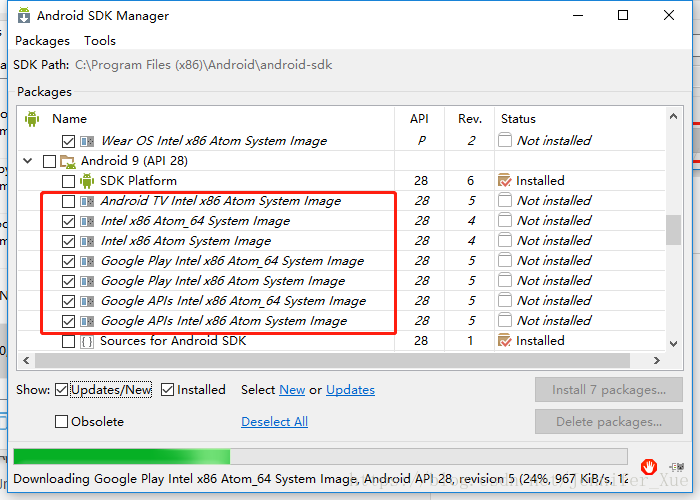Click the Status column header

click(x=518, y=119)
